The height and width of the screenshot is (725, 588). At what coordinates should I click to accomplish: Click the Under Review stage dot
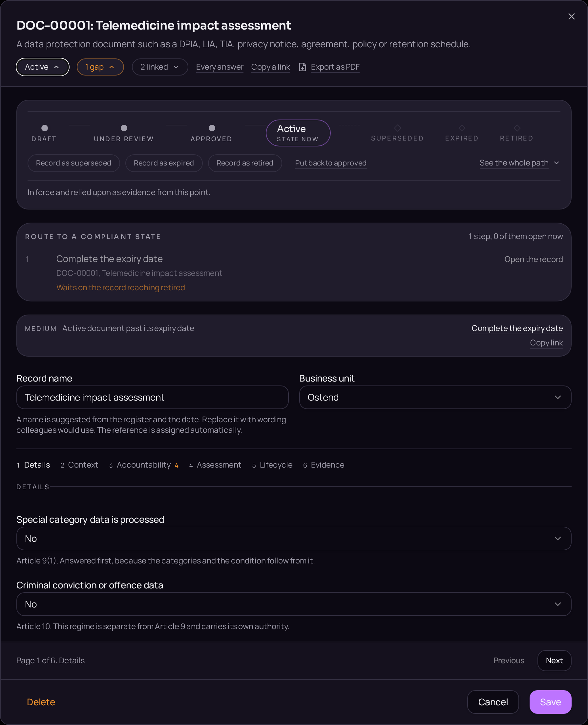coord(124,128)
